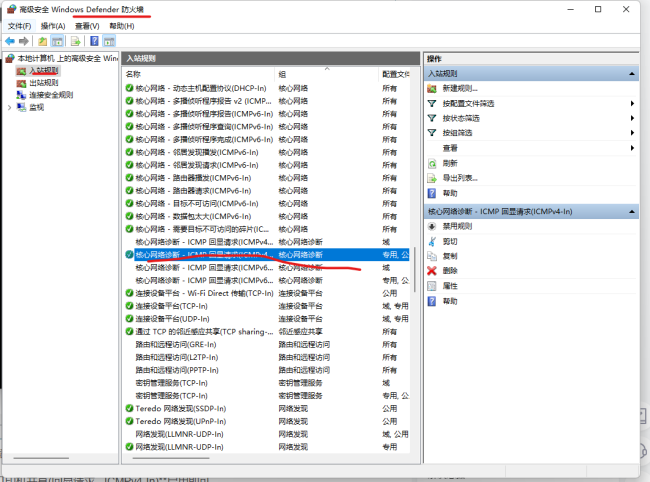Click the 新建规则... action

click(460, 88)
